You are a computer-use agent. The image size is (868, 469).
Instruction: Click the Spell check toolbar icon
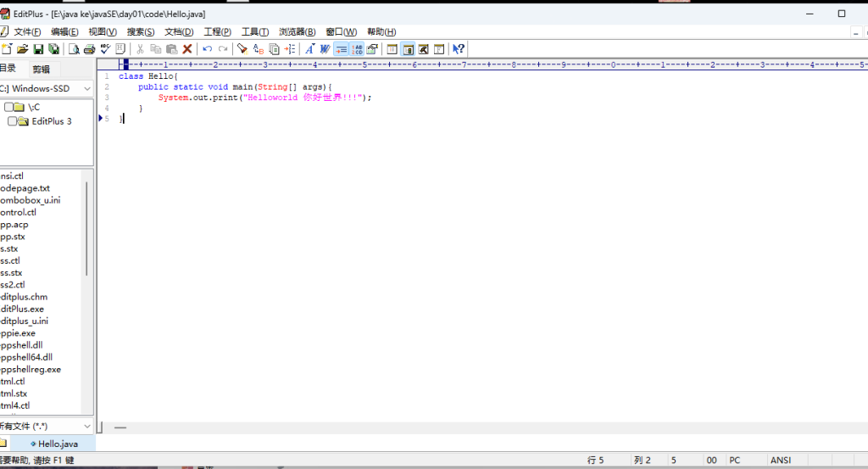[x=105, y=49]
